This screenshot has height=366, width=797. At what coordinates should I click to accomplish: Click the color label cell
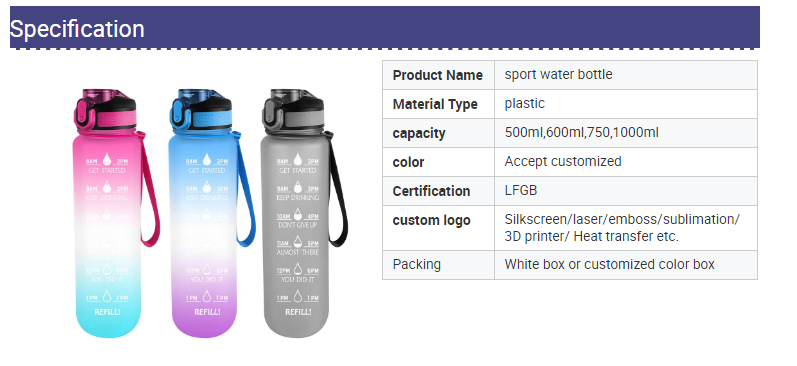438,162
